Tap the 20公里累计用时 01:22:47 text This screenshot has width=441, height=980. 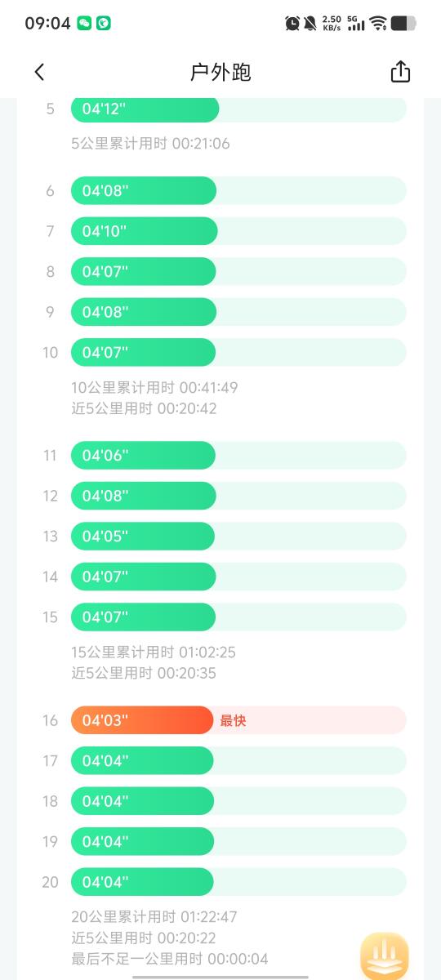[154, 917]
